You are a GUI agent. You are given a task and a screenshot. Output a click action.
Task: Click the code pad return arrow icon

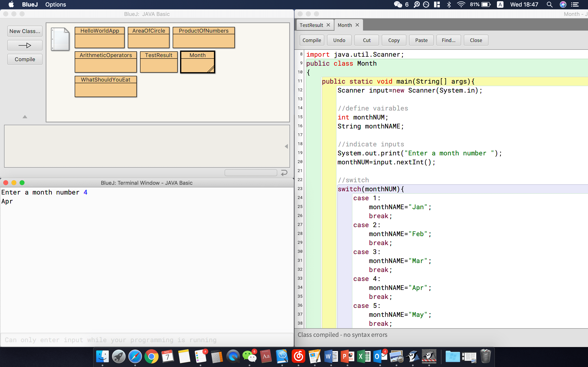tap(284, 172)
